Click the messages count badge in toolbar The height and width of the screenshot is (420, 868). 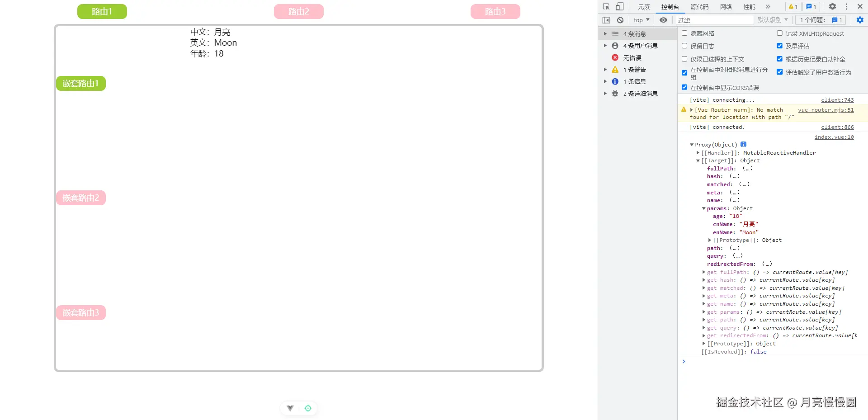[x=811, y=7]
